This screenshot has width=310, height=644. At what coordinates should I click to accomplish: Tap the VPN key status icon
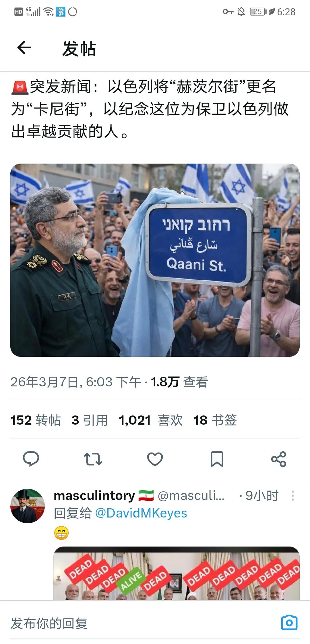(228, 12)
